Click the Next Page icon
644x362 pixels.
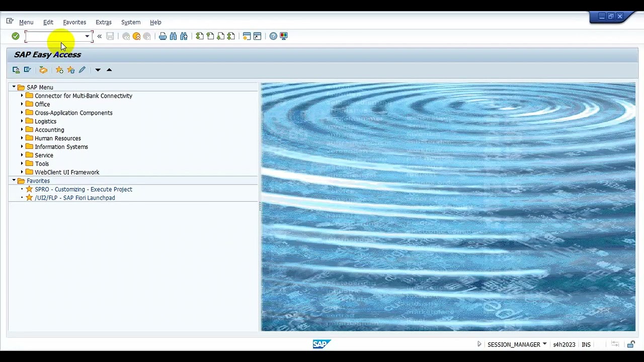point(220,36)
